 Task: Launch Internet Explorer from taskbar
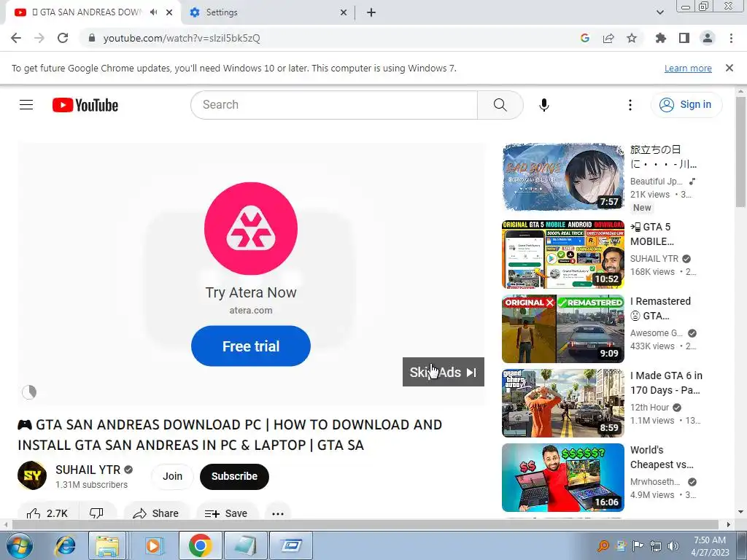click(64, 545)
